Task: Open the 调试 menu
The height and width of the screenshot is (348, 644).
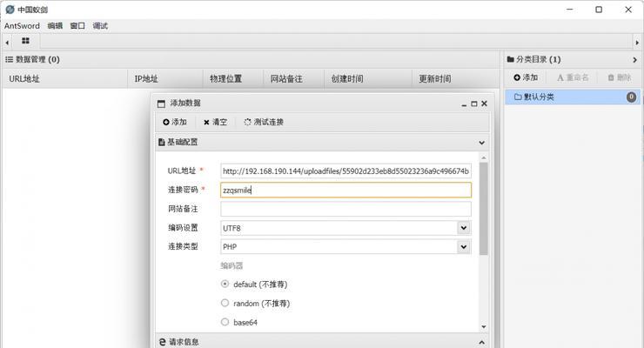Action: (100, 26)
